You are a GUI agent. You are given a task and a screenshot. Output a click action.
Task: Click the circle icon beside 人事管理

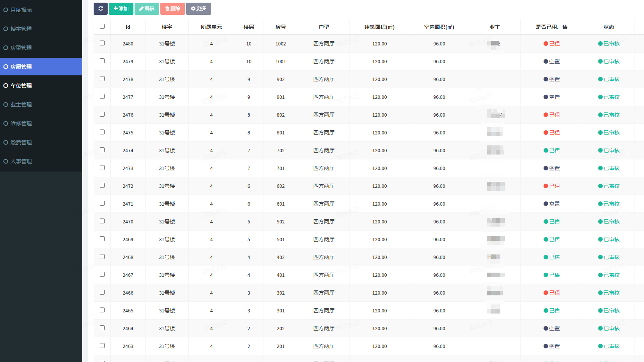[x=6, y=161]
